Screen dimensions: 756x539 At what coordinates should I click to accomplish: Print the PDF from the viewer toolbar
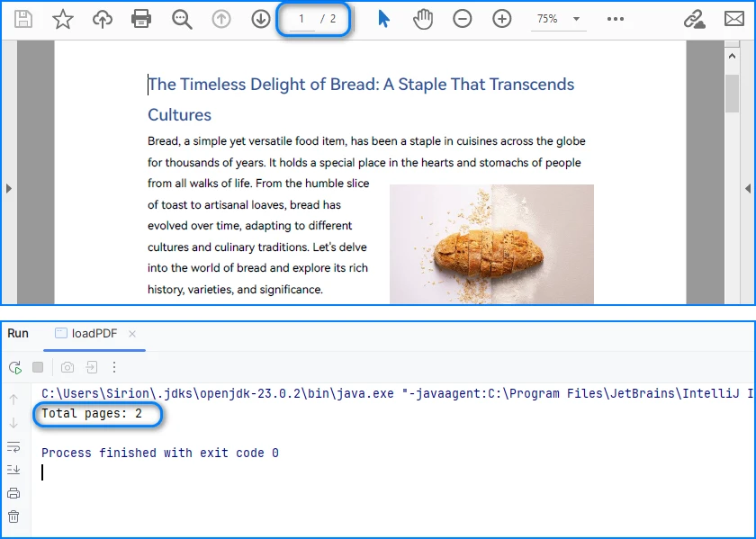click(141, 18)
